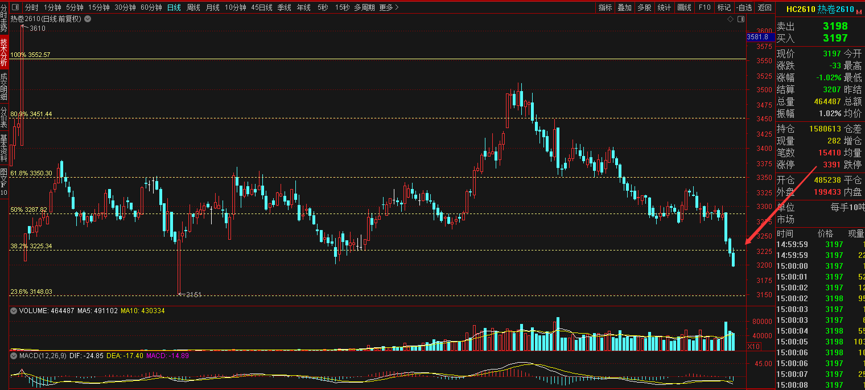865x390 pixels.
Task: Select the 60分钟 timeframe
Action: [151, 7]
